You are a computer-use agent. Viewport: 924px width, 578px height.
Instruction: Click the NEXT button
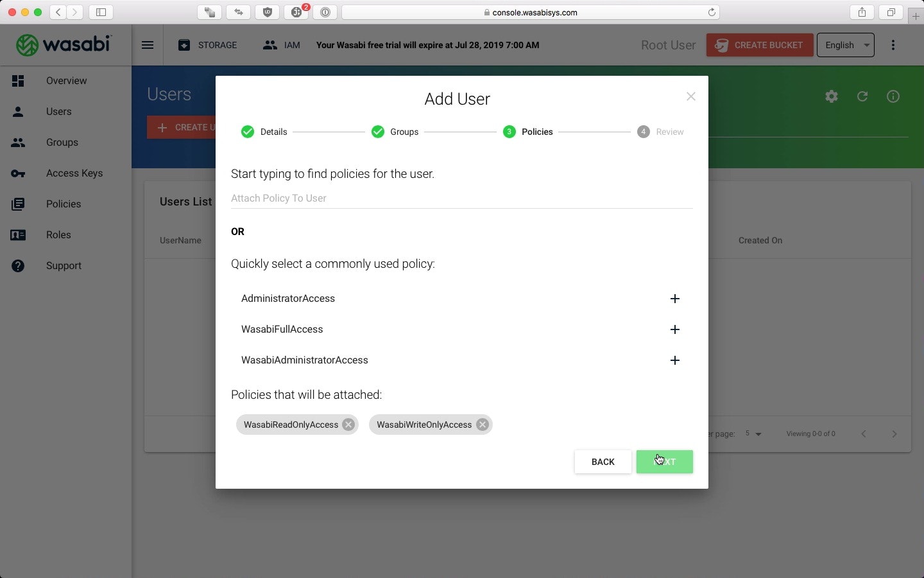tap(664, 462)
